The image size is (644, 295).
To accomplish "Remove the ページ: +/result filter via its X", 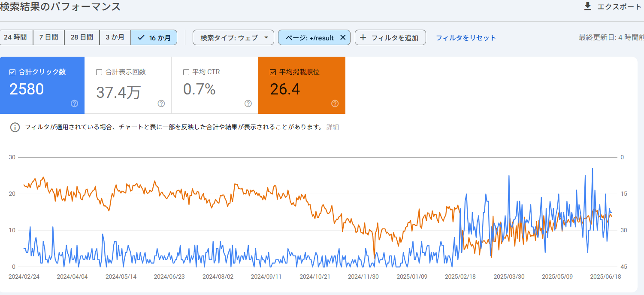I will pyautogui.click(x=343, y=37).
